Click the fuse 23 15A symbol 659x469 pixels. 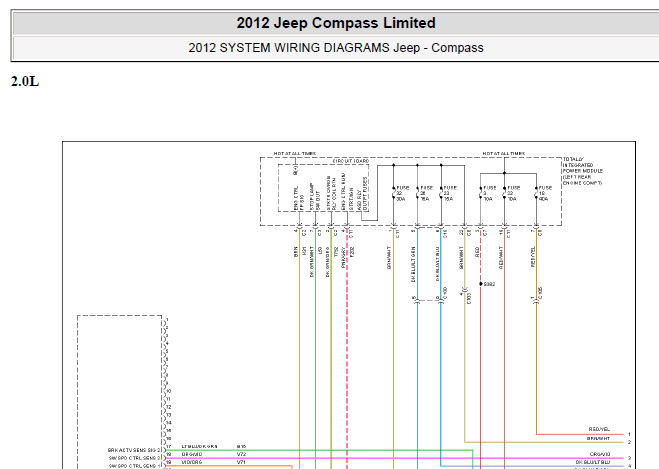tap(441, 194)
